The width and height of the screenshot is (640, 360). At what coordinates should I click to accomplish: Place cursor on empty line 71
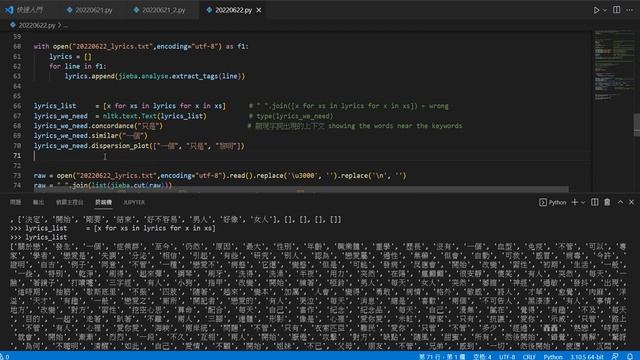coord(312,156)
